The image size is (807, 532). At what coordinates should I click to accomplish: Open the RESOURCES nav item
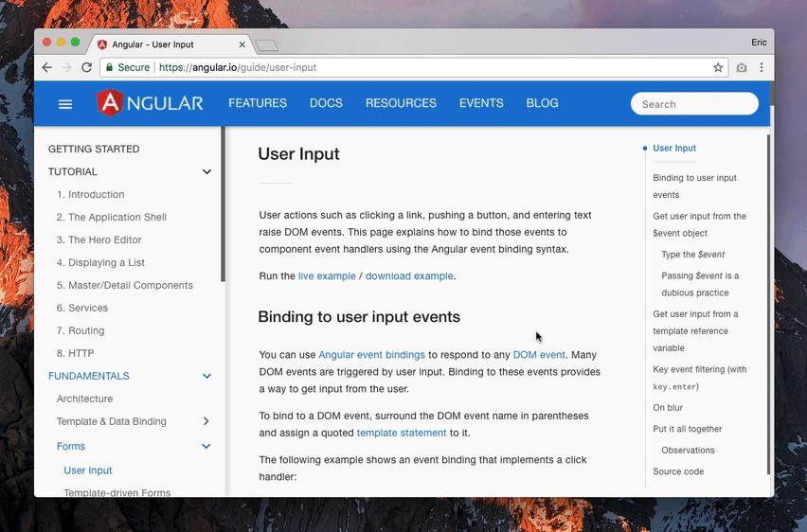401,103
